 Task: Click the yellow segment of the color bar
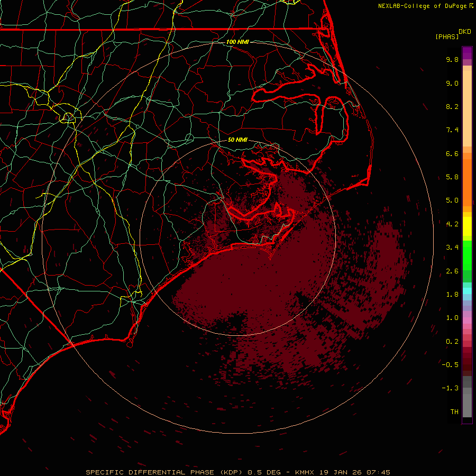point(467,226)
